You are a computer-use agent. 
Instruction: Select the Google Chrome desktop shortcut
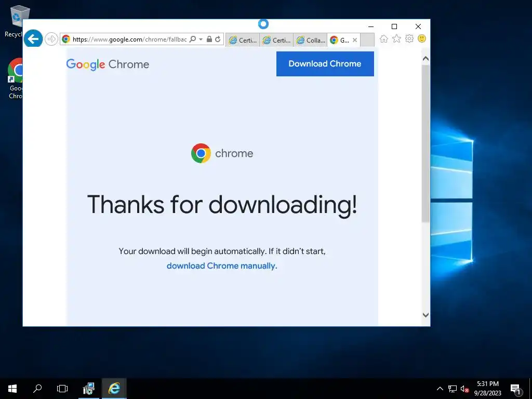click(x=15, y=79)
